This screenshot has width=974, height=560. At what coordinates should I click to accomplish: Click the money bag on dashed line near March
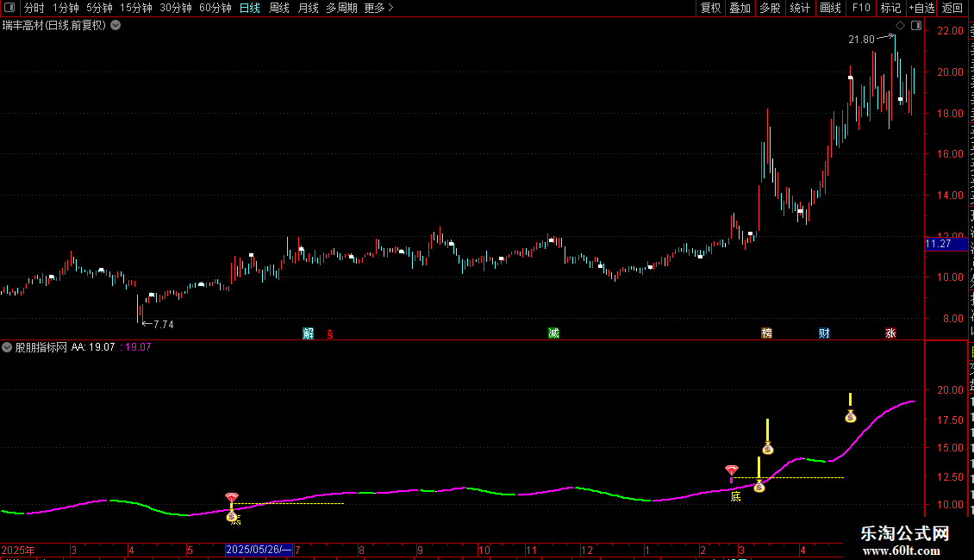759,487
